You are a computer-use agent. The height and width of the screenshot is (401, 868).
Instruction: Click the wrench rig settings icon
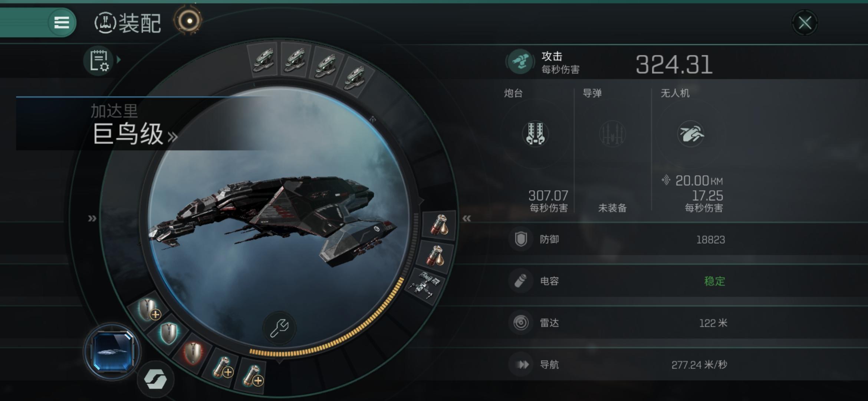[279, 328]
